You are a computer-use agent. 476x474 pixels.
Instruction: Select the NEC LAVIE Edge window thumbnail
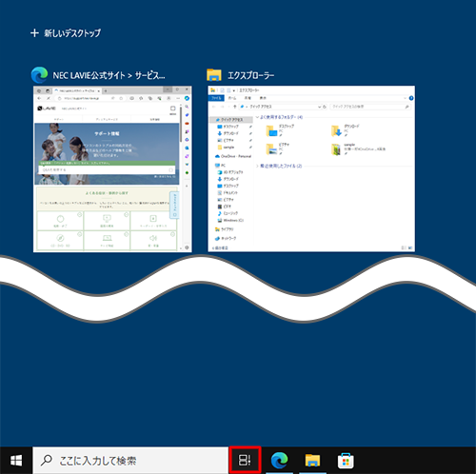click(112, 168)
